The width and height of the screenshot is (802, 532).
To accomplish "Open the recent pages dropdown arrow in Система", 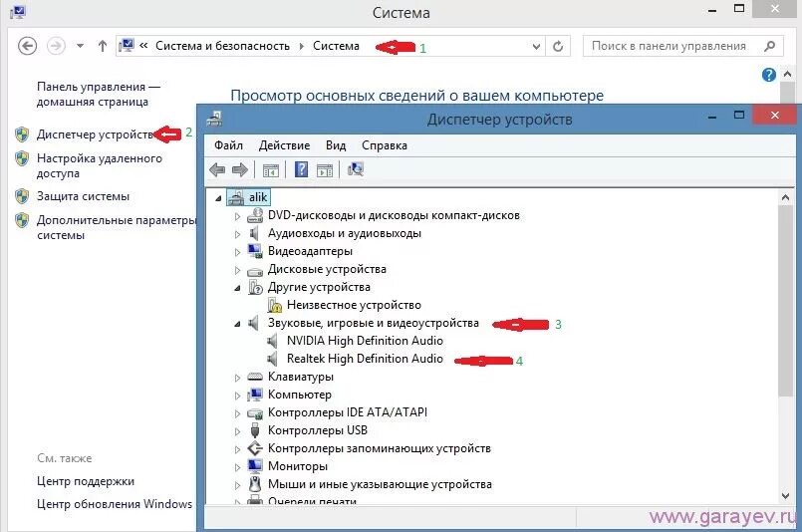I will [81, 46].
